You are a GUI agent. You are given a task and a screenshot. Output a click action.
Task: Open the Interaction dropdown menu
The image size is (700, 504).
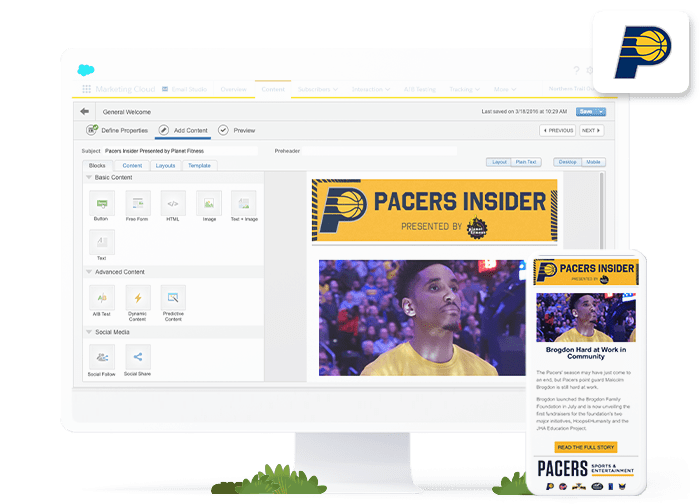point(371,89)
